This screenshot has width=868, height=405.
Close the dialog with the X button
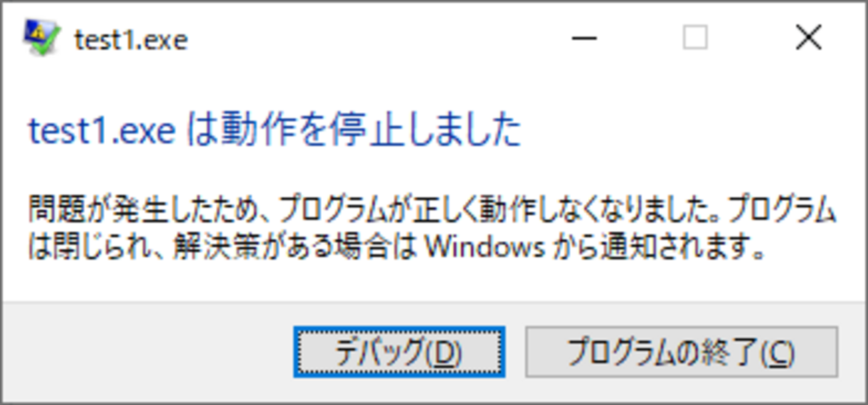tap(808, 39)
